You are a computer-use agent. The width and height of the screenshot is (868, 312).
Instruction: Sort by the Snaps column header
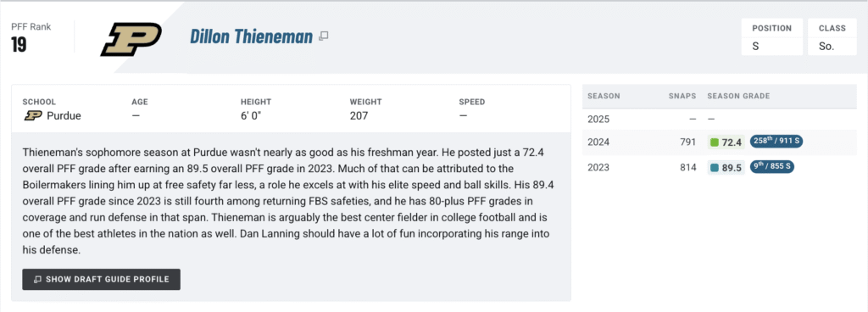click(x=682, y=96)
